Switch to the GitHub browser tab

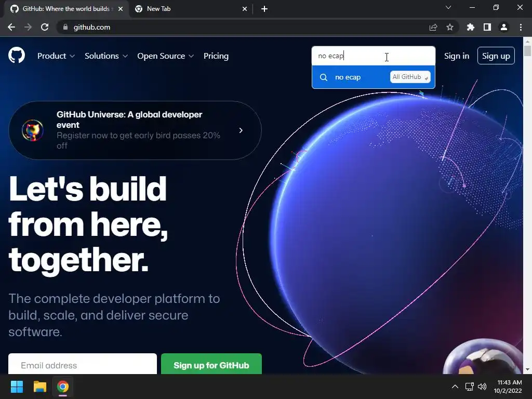click(66, 9)
